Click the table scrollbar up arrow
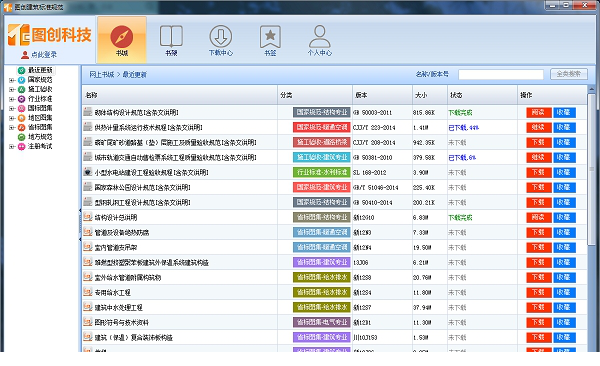600x366 pixels. [591, 90]
